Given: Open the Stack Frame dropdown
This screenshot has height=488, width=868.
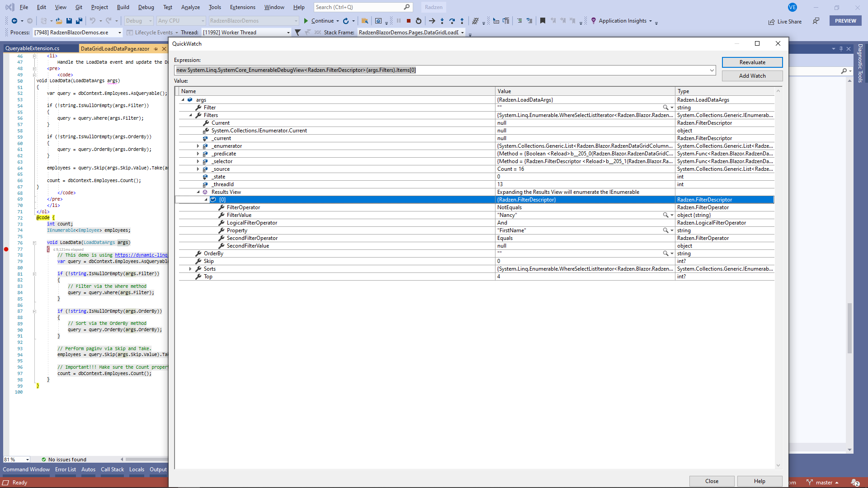Looking at the screenshot, I should click(462, 33).
